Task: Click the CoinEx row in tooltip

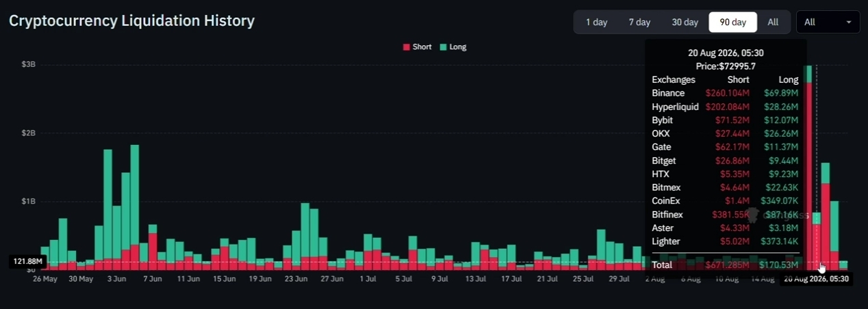Action: [x=725, y=201]
